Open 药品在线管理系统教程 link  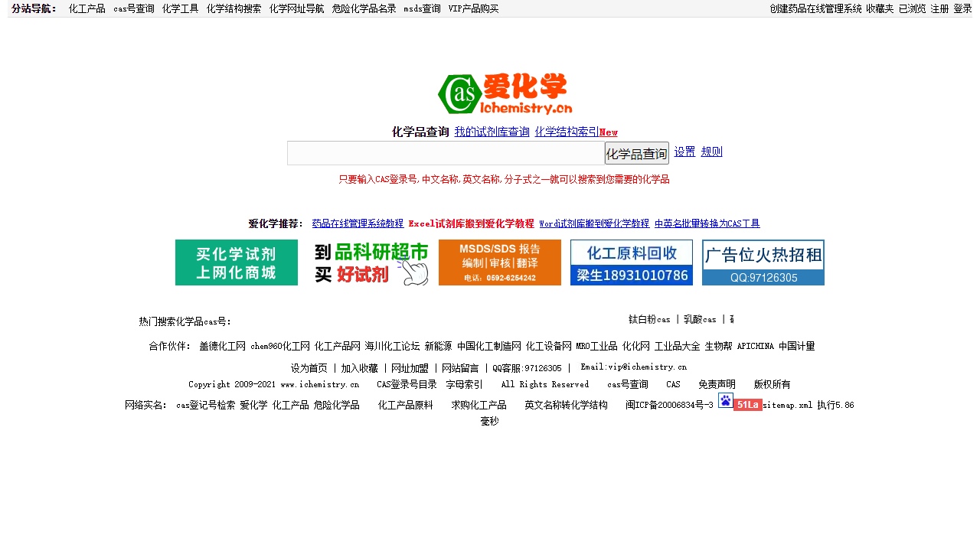point(358,223)
